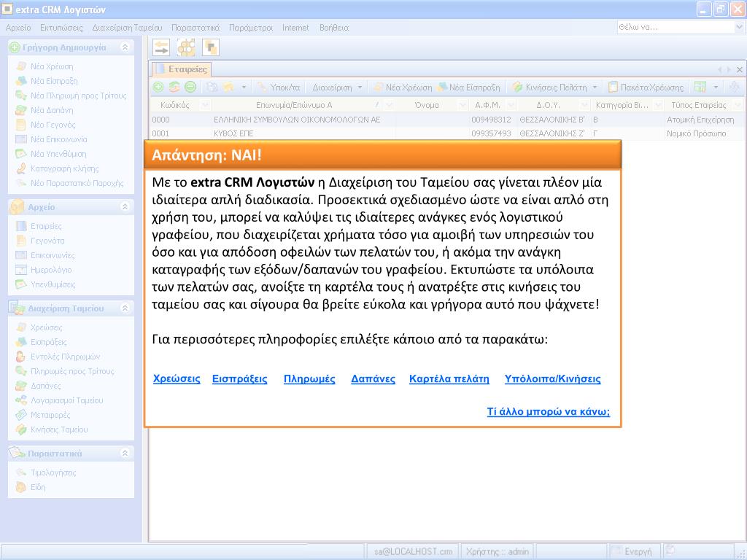This screenshot has width=747, height=560.
Task: Open the Παραστατικά menu
Action: point(196,28)
